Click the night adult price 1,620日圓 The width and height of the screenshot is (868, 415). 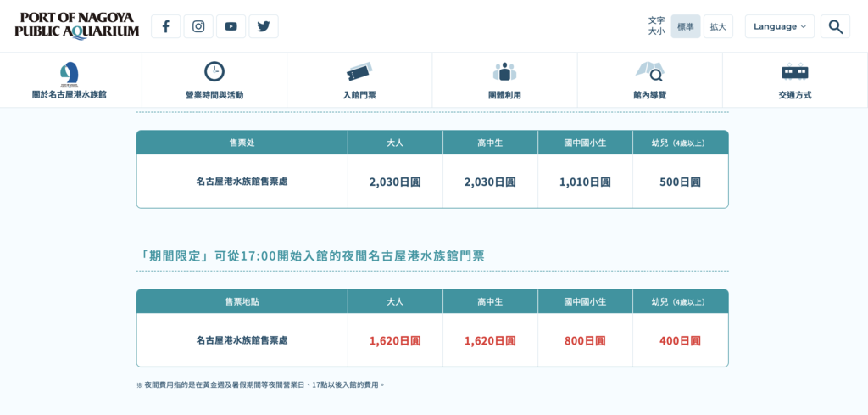395,341
